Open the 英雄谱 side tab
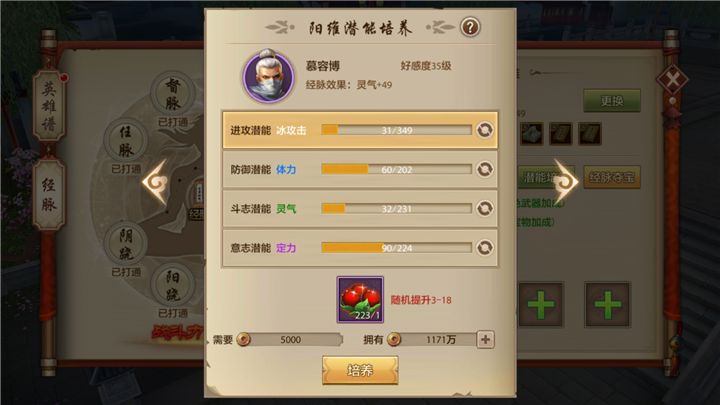This screenshot has height=405, width=720. [49, 107]
